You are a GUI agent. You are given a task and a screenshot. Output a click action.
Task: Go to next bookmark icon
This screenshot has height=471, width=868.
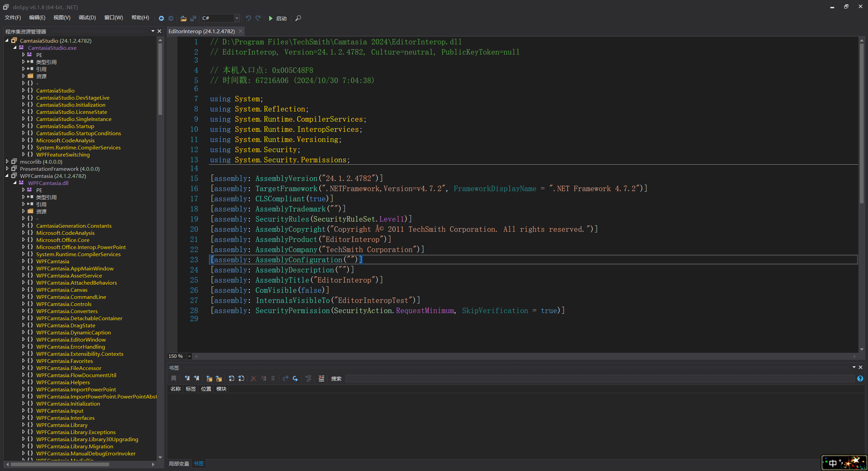pos(197,378)
